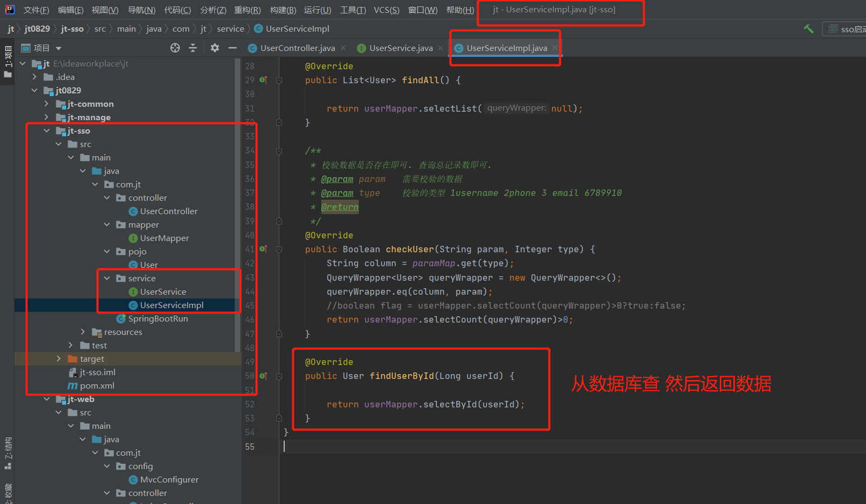Click the build project hammer icon
Image resolution: width=866 pixels, height=504 pixels.
point(809,28)
